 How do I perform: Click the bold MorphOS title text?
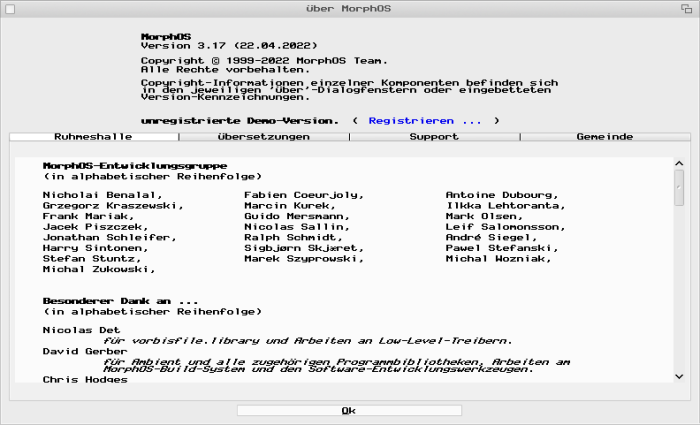pyautogui.click(x=166, y=37)
